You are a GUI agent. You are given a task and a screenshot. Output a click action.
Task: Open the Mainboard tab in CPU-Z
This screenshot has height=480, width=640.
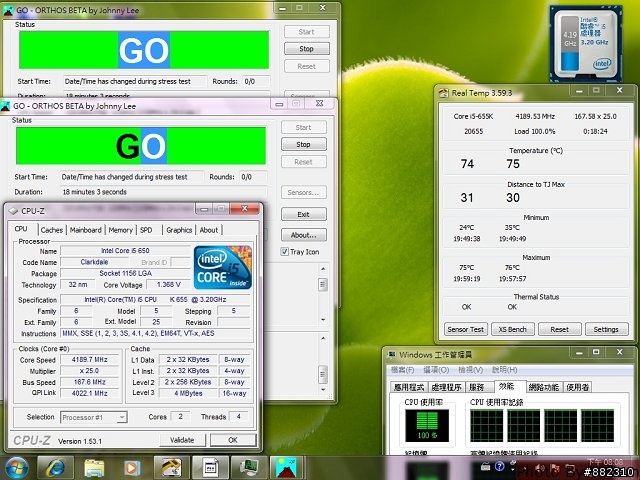[85, 230]
